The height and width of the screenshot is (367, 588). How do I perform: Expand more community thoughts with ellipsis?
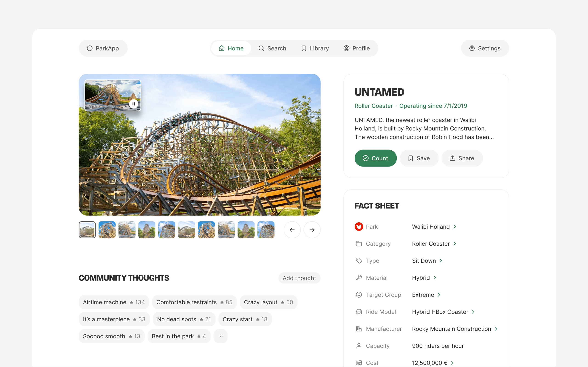click(220, 336)
